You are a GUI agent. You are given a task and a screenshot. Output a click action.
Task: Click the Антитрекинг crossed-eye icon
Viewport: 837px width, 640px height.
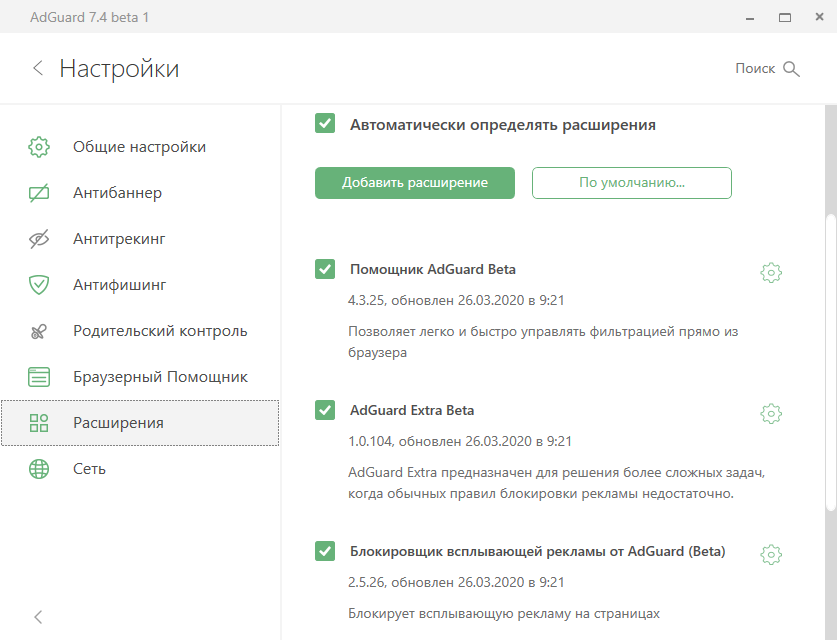point(39,239)
